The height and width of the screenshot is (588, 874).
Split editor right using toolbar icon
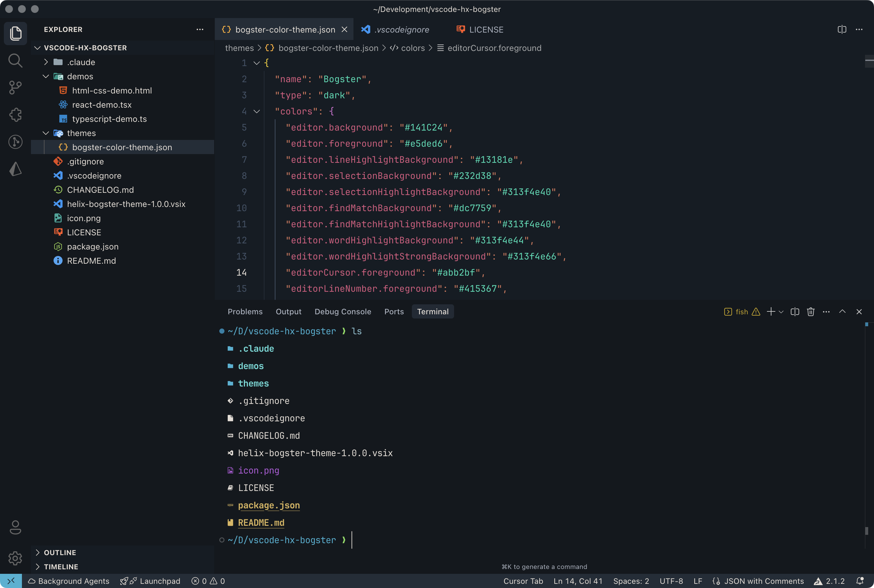point(842,29)
